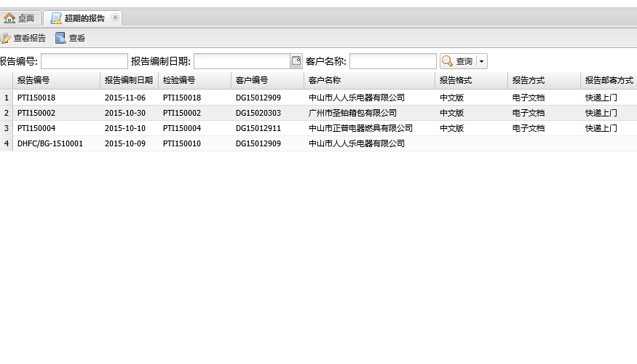The width and height of the screenshot is (637, 364).
Task: Focus the 报告编号 input field
Action: tap(84, 61)
